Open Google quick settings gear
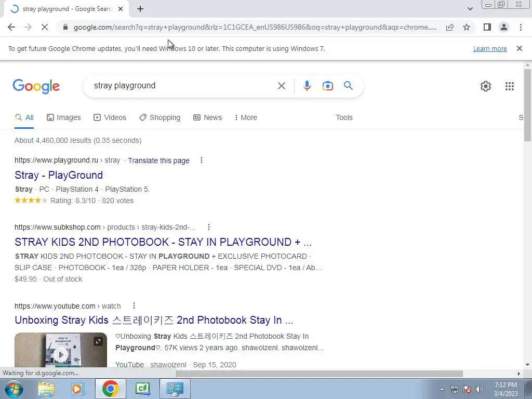The height and width of the screenshot is (399, 532). [x=486, y=86]
